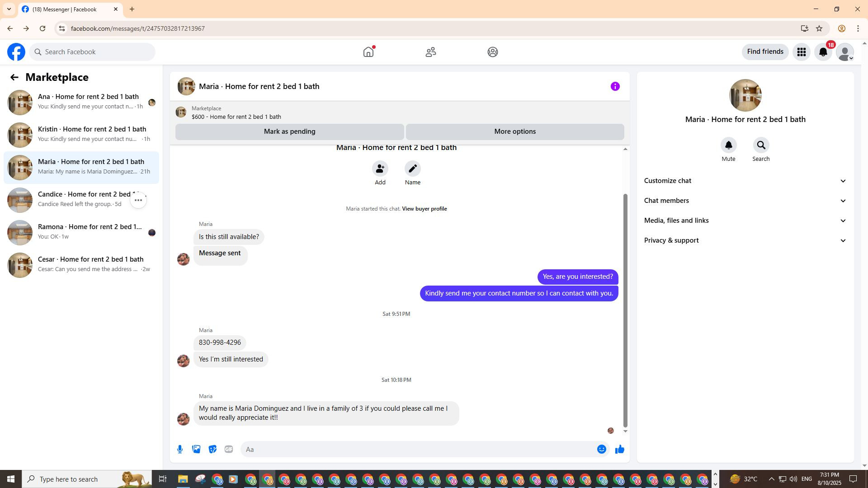Open the emoji picker in message box
Viewport: 868px width, 488px height.
pos(601,449)
